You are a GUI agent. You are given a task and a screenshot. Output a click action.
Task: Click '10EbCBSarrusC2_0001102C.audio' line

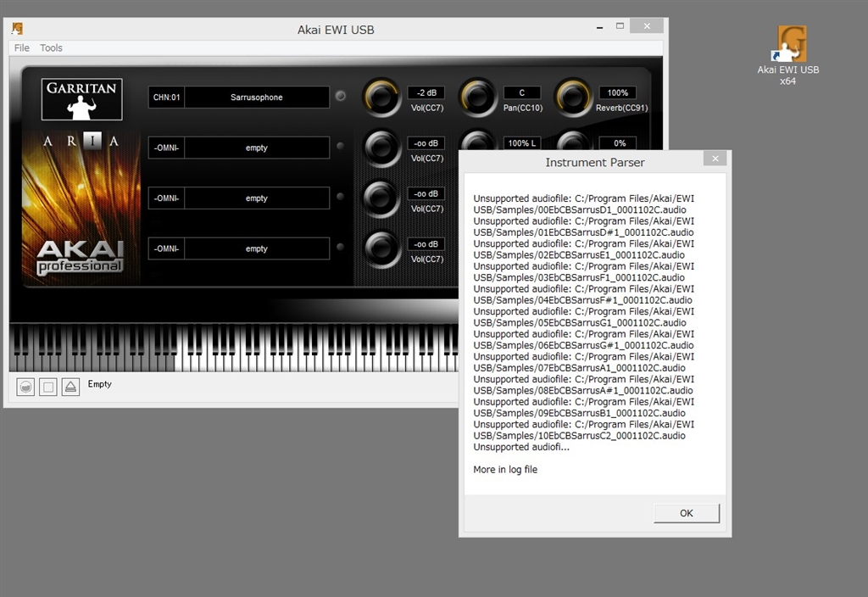point(580,436)
